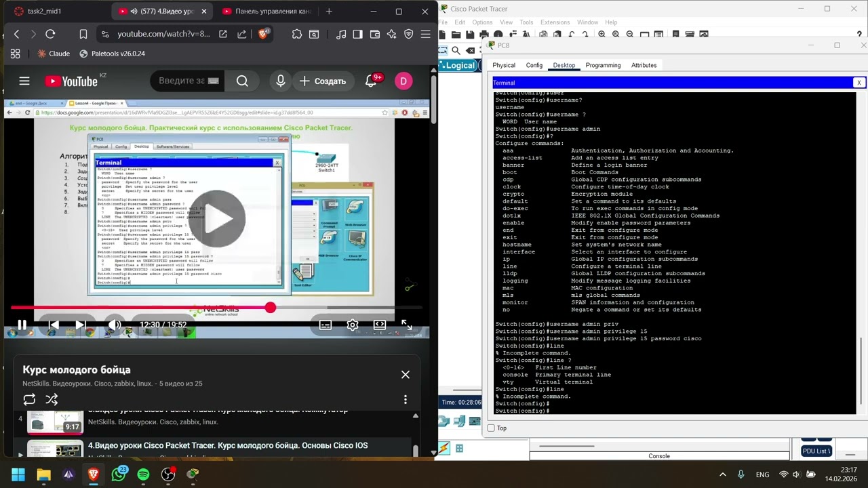Mute the YouTube video volume
The width and height of the screenshot is (868, 488).
point(115,325)
